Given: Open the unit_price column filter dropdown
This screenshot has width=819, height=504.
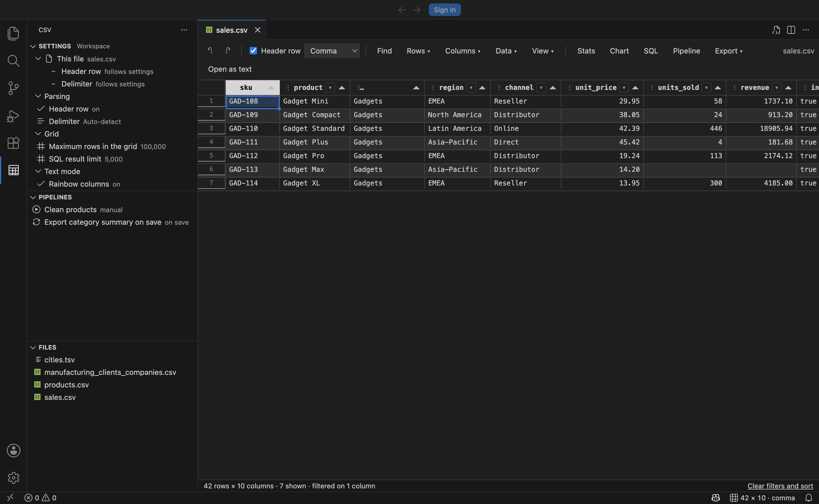Looking at the screenshot, I should point(624,88).
